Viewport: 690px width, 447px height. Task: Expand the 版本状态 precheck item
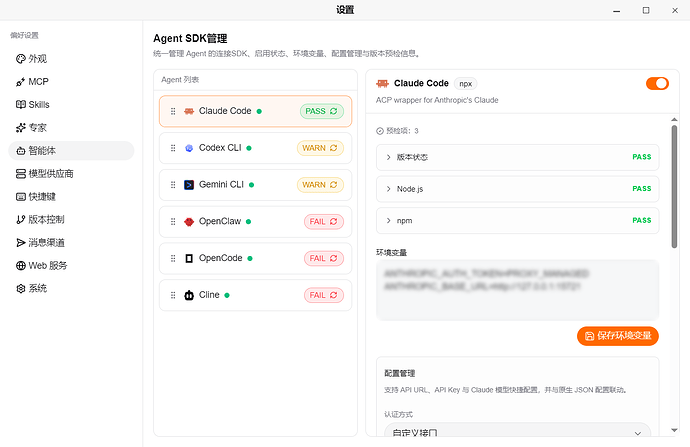(x=518, y=157)
